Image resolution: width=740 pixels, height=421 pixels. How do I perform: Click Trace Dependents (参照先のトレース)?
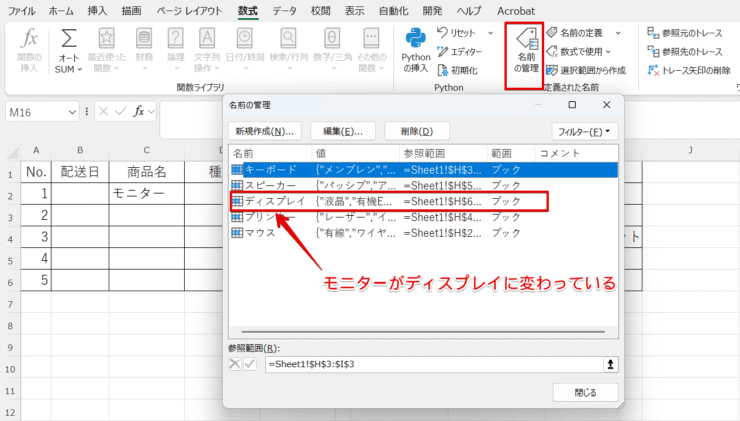pyautogui.click(x=685, y=51)
